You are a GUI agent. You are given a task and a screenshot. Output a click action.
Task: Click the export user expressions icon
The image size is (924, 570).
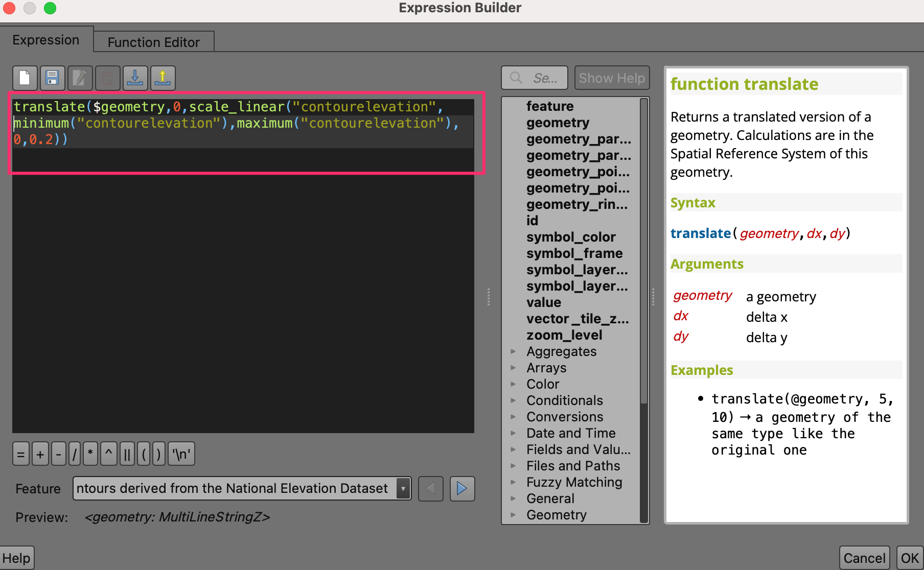[163, 78]
